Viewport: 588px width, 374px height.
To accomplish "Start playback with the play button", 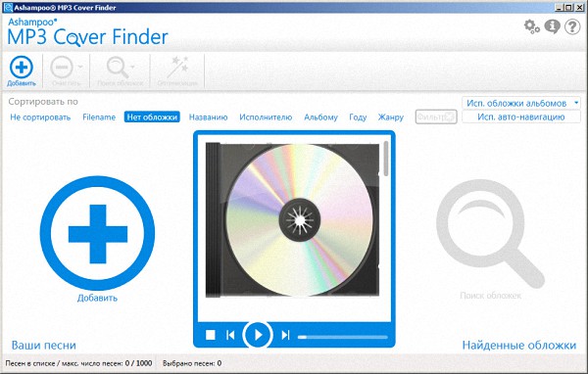I will click(x=258, y=335).
